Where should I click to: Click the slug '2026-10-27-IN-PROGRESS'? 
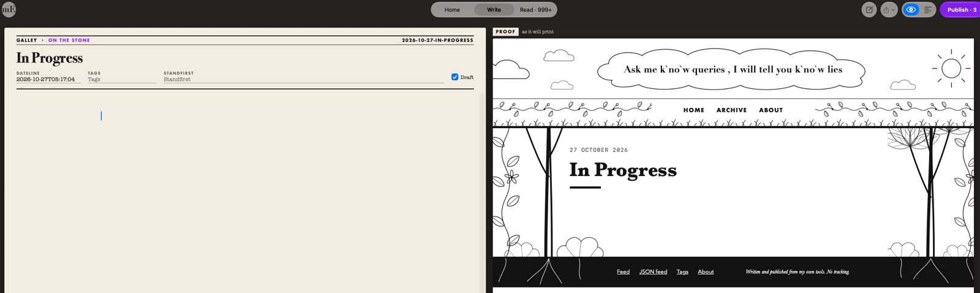pyautogui.click(x=437, y=40)
